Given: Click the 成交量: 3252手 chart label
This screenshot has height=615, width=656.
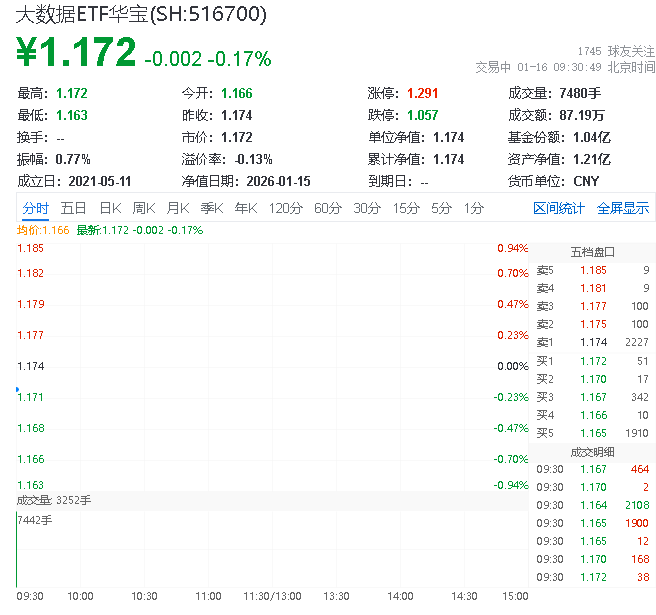Looking at the screenshot, I should [54, 500].
